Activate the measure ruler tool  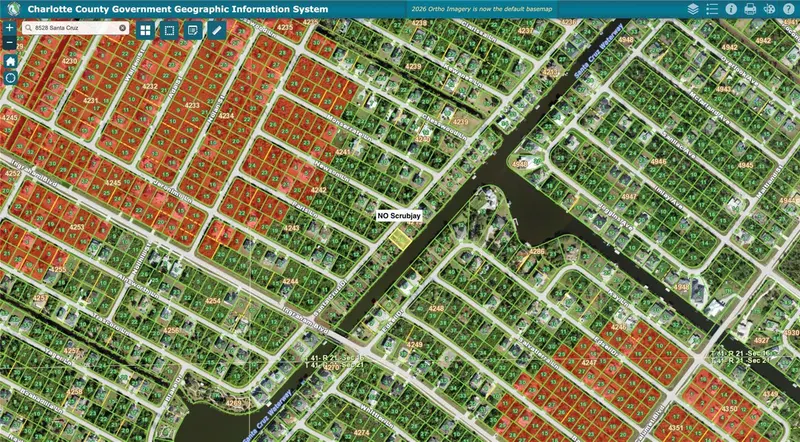click(216, 31)
